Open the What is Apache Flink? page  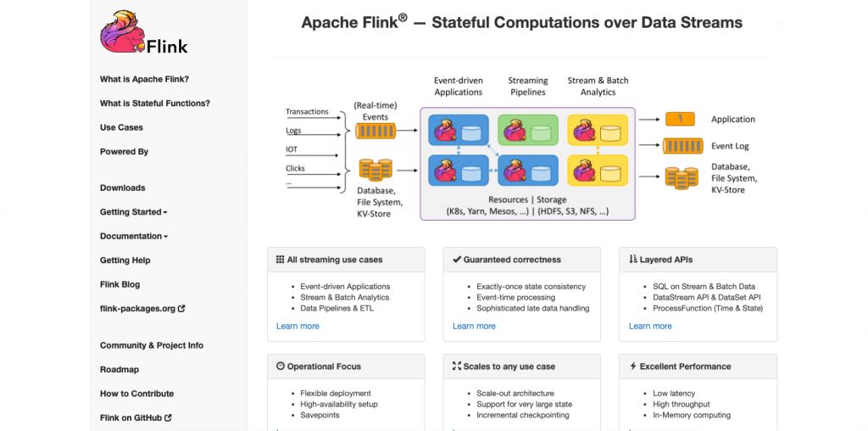pyautogui.click(x=144, y=79)
